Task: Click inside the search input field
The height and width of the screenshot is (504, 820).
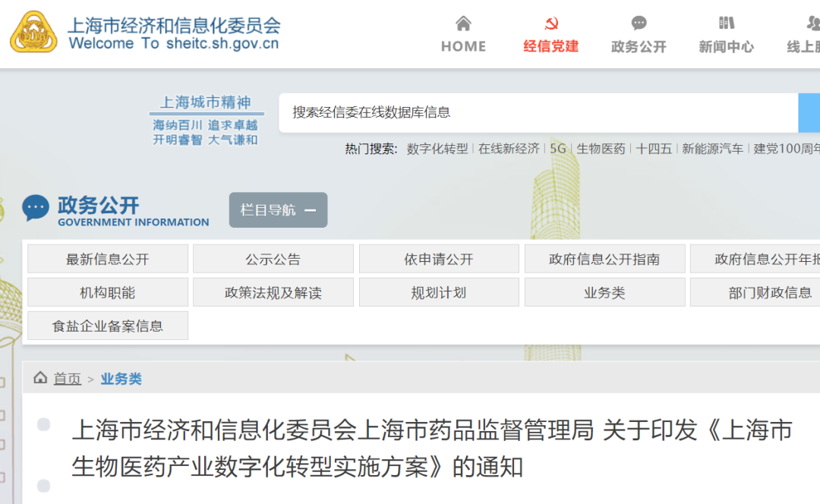Action: click(531, 112)
